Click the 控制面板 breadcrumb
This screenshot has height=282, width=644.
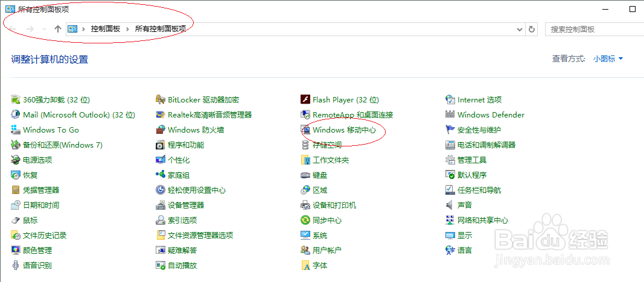coord(106,29)
